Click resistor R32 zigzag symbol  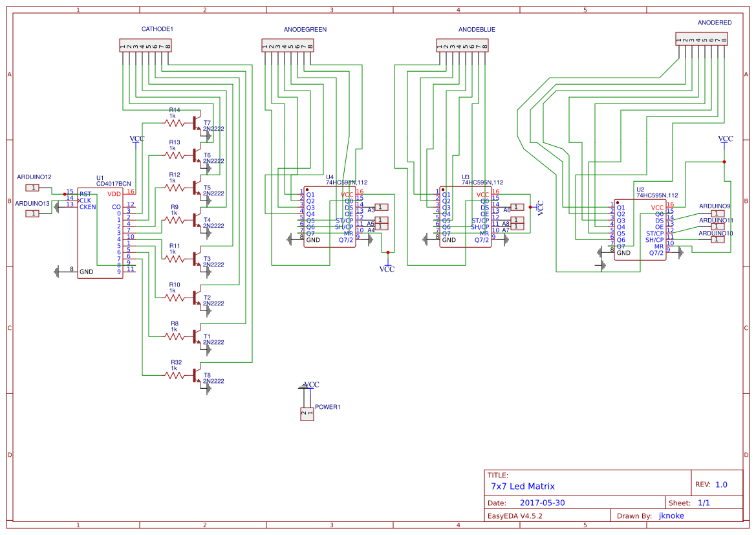point(174,375)
